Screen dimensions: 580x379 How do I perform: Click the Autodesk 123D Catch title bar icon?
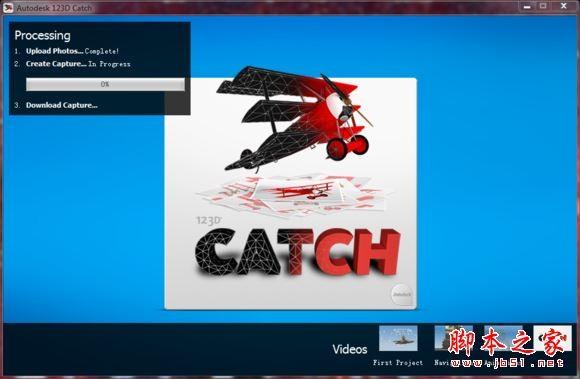tap(8, 7)
